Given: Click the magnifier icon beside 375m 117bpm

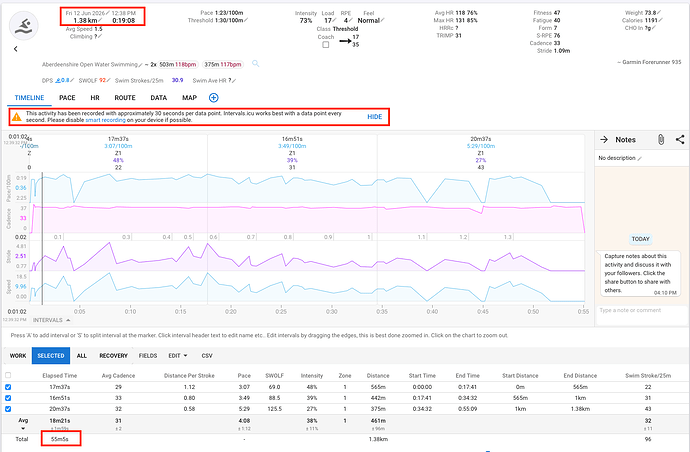Looking at the screenshot, I should point(255,64).
